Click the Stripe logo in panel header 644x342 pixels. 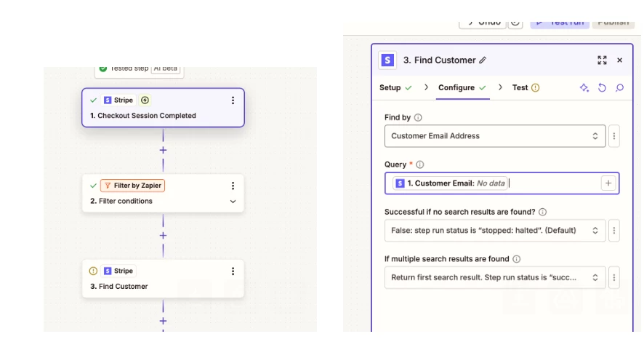point(387,60)
